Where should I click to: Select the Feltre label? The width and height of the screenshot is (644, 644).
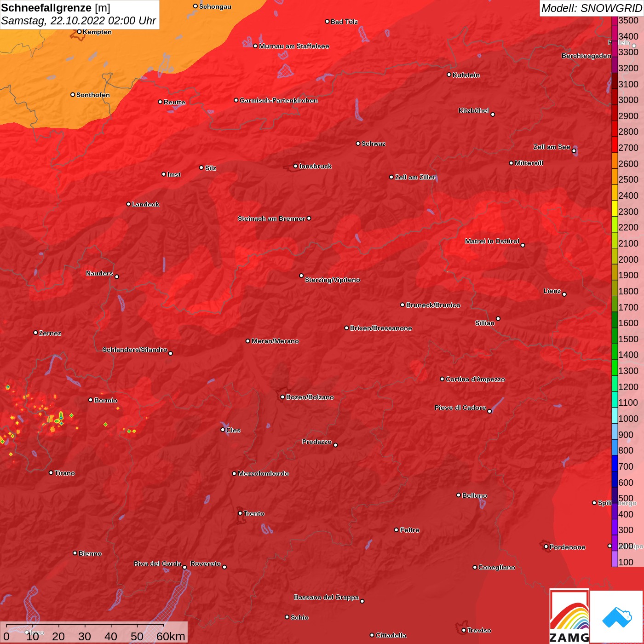coord(409,530)
